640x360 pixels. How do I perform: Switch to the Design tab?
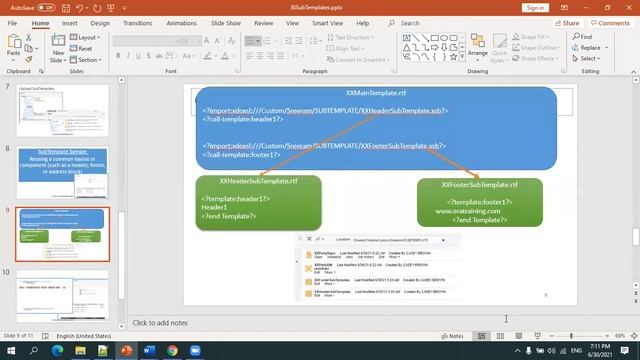(x=100, y=23)
